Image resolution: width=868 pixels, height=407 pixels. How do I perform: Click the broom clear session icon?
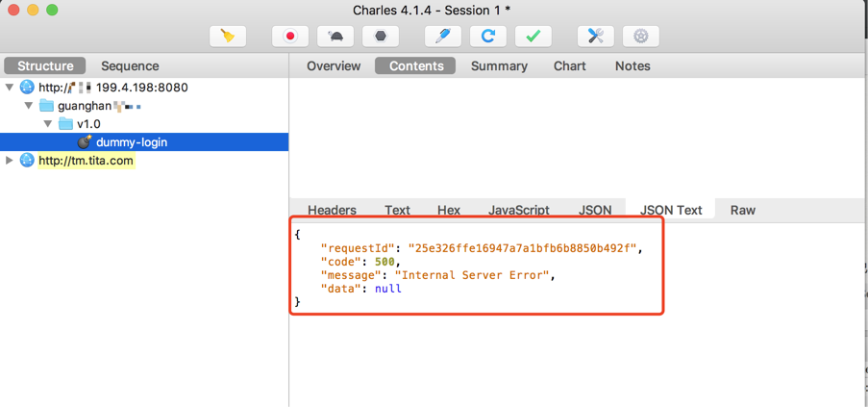point(228,37)
